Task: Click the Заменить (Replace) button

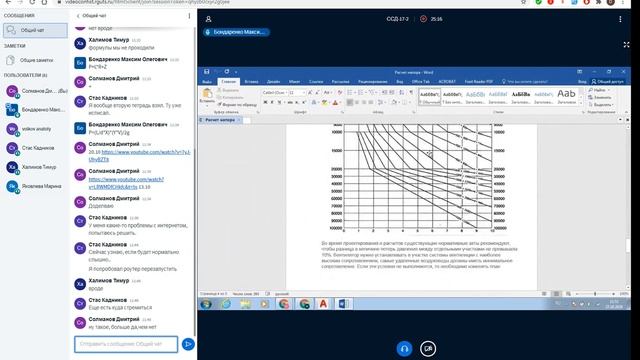Action: pyautogui.click(x=600, y=98)
